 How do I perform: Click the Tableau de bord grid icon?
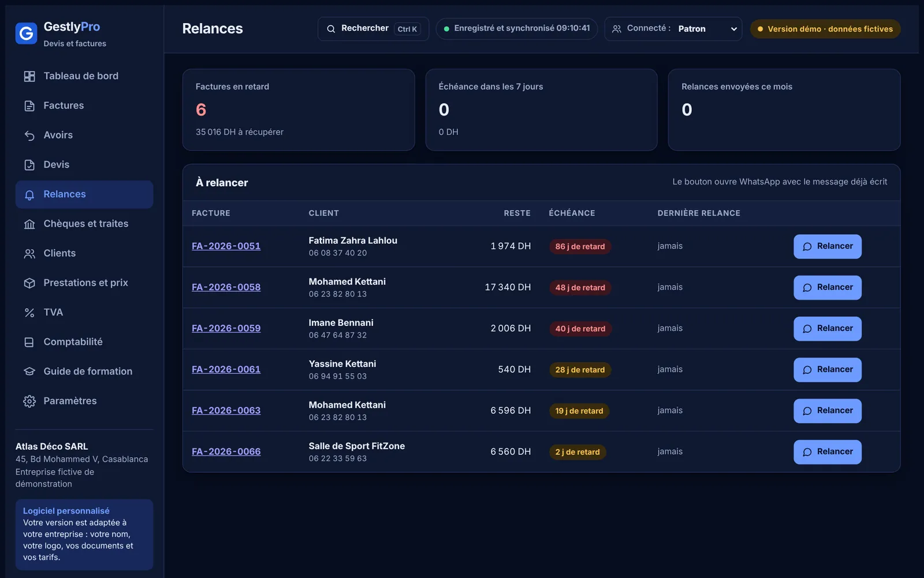tap(29, 76)
